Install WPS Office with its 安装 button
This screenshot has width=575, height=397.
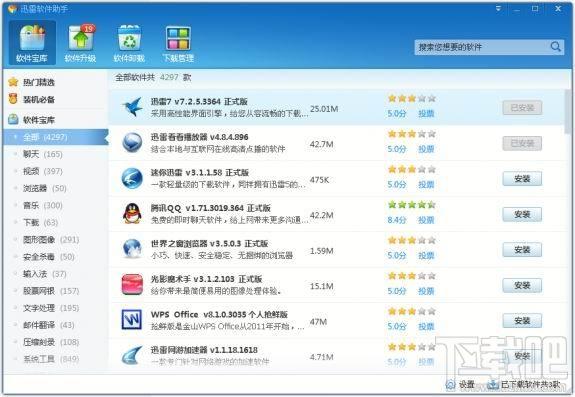pyautogui.click(x=522, y=321)
